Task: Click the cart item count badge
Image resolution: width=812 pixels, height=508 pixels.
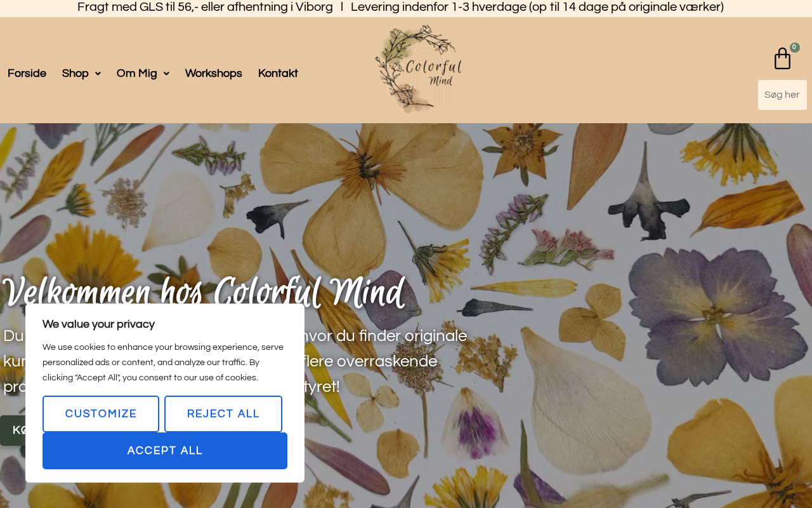Action: 794,48
